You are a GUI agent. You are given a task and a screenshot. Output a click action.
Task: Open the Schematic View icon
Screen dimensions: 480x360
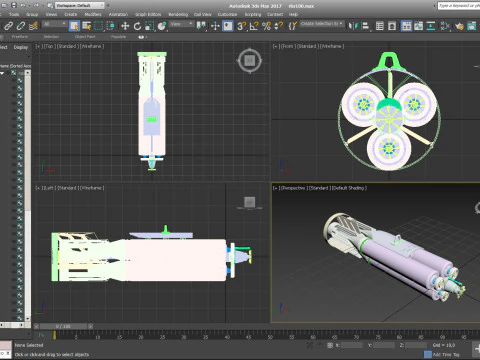tap(431, 26)
